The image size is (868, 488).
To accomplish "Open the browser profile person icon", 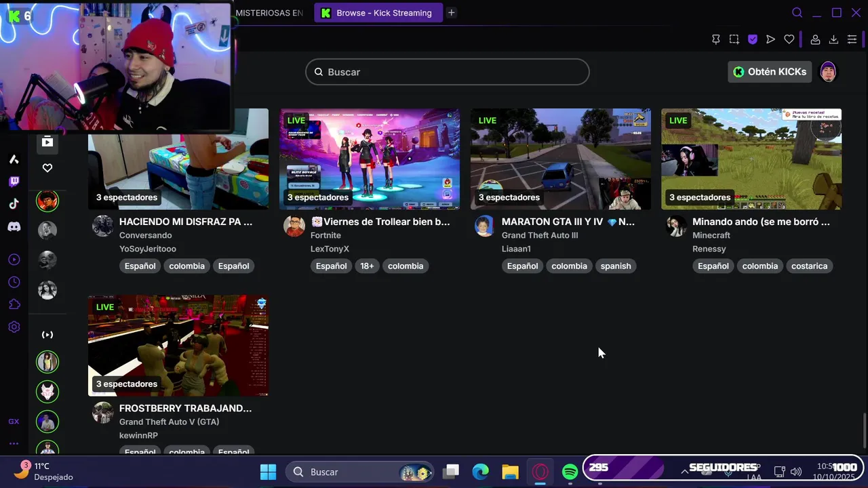I will 815,39.
